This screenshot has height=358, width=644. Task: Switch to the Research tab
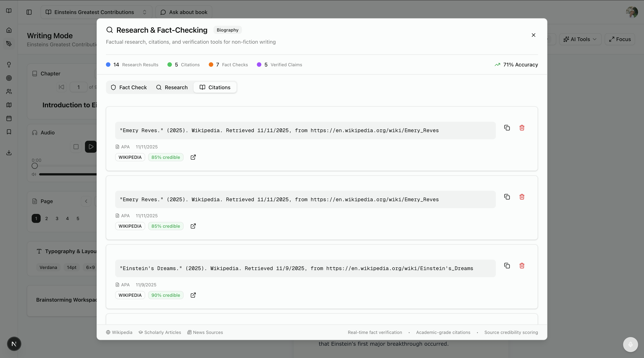(x=172, y=87)
